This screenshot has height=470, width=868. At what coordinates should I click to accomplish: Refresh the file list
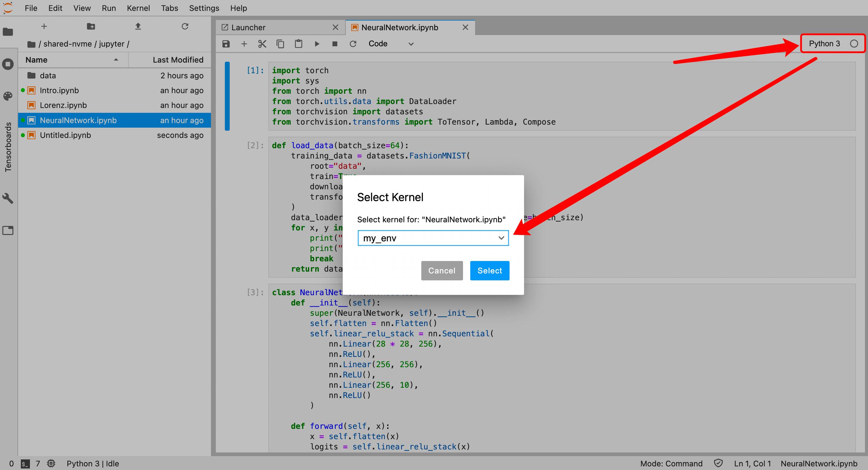pos(185,26)
